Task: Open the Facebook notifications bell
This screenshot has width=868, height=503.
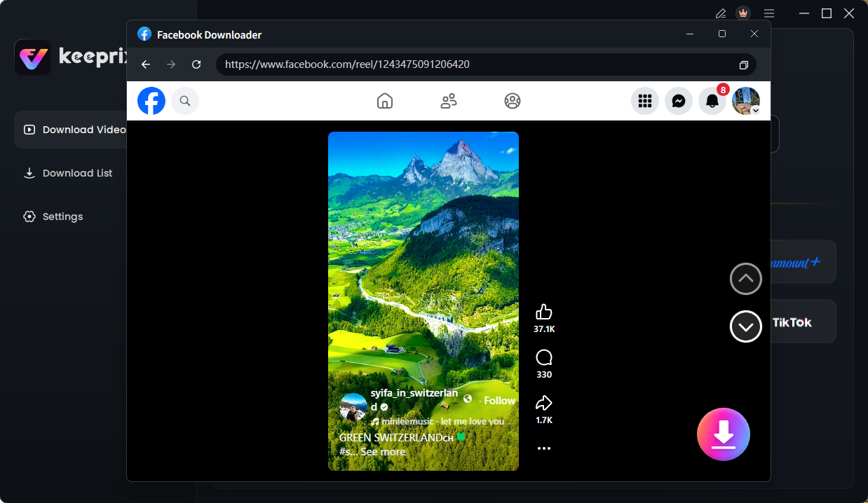Action: (x=712, y=100)
